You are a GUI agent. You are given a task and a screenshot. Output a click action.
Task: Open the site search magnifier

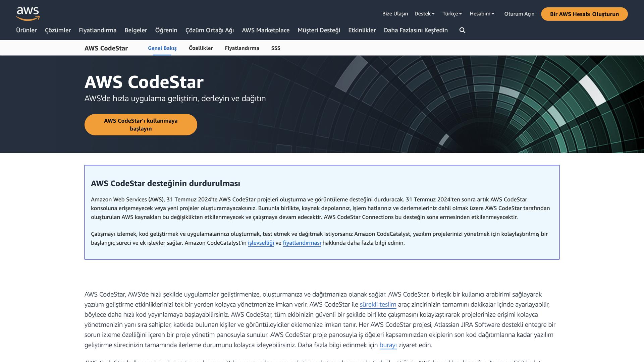click(462, 30)
